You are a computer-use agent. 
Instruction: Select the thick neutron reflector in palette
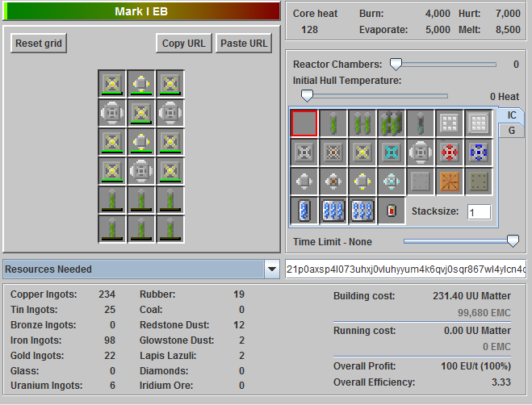(479, 123)
